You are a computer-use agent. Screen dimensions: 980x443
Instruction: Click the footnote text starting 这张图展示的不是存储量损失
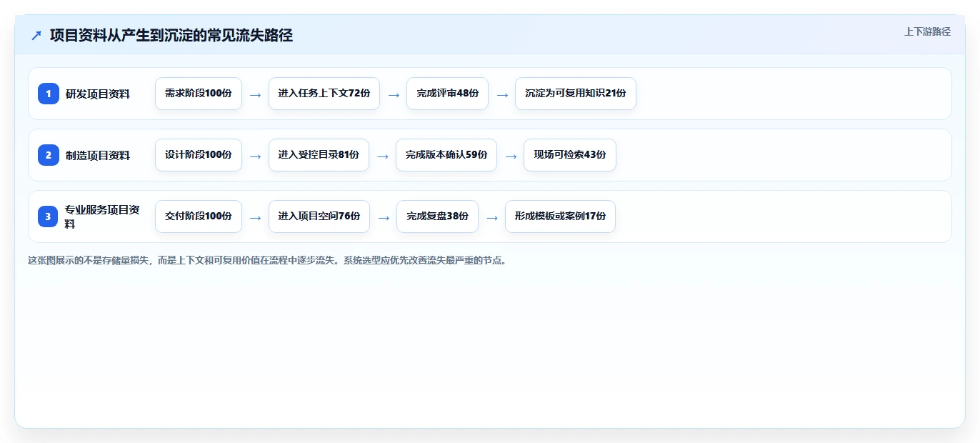(x=268, y=260)
